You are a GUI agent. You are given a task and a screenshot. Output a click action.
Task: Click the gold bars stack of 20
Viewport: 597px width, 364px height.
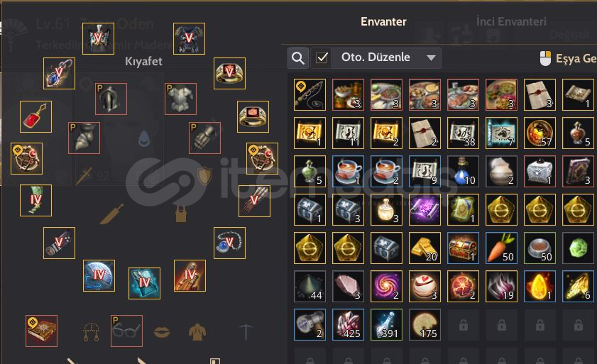tap(425, 248)
